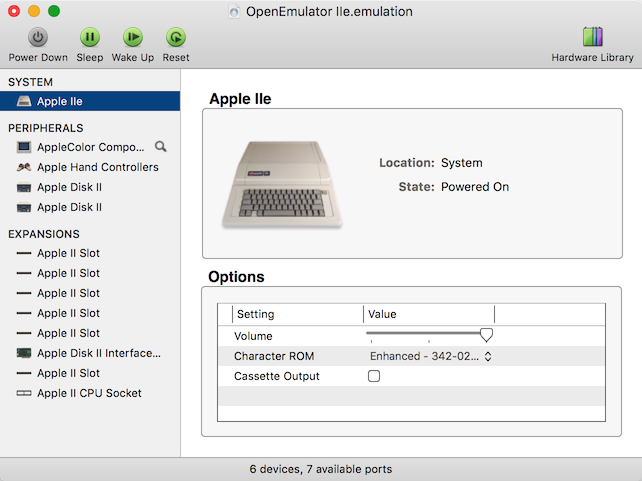
Task: Select the first Apple Disk II peripheral
Action: point(90,187)
